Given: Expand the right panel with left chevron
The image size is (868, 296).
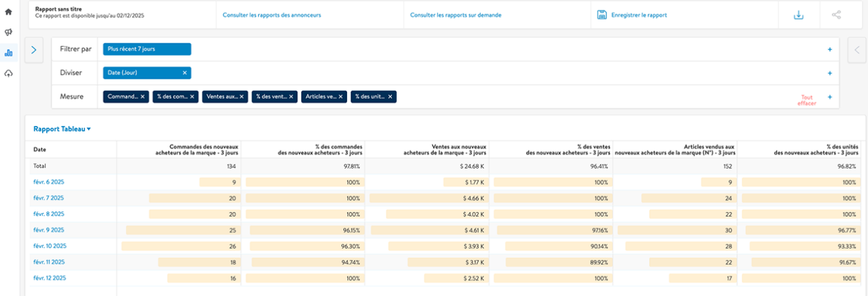Looking at the screenshot, I should pos(856,49).
